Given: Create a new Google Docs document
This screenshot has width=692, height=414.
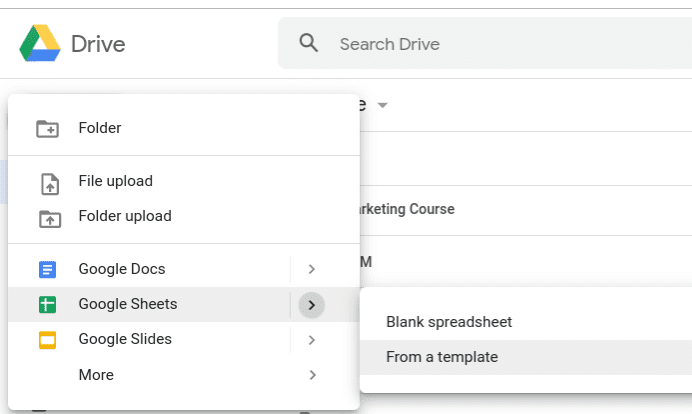Looking at the screenshot, I should 122,269.
